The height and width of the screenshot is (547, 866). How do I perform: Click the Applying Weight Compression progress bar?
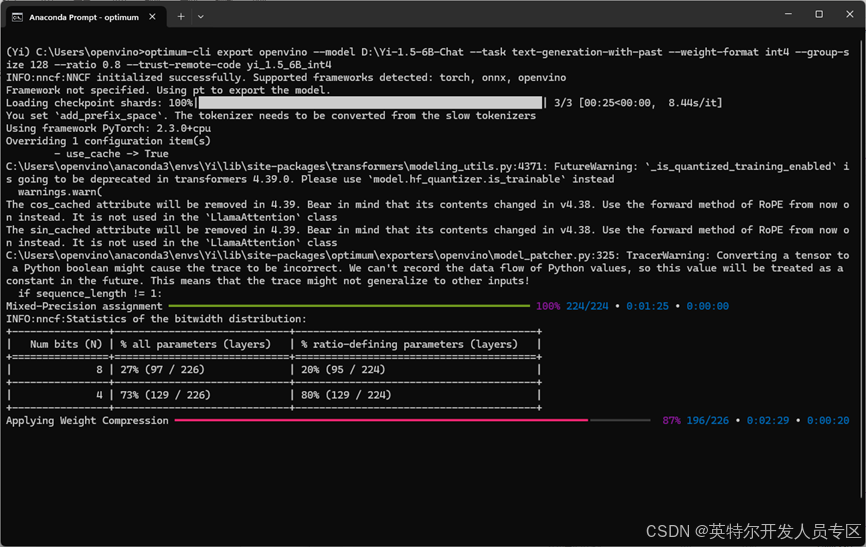tap(412, 420)
